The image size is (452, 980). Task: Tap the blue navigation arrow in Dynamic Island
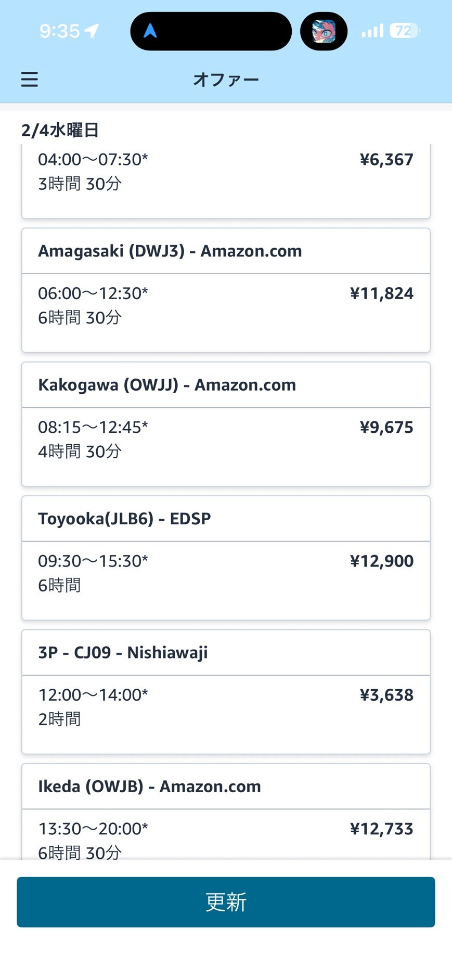pos(150,31)
